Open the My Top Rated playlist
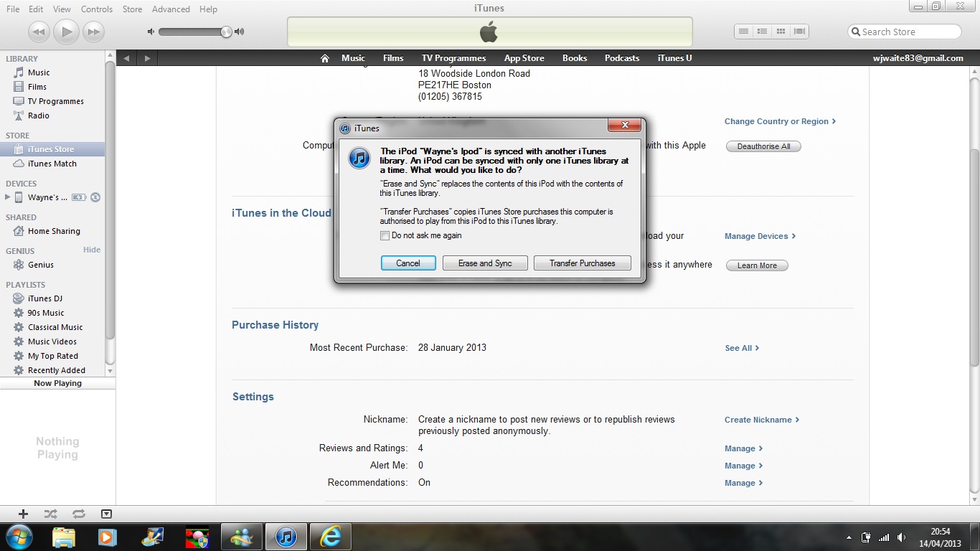 click(52, 356)
